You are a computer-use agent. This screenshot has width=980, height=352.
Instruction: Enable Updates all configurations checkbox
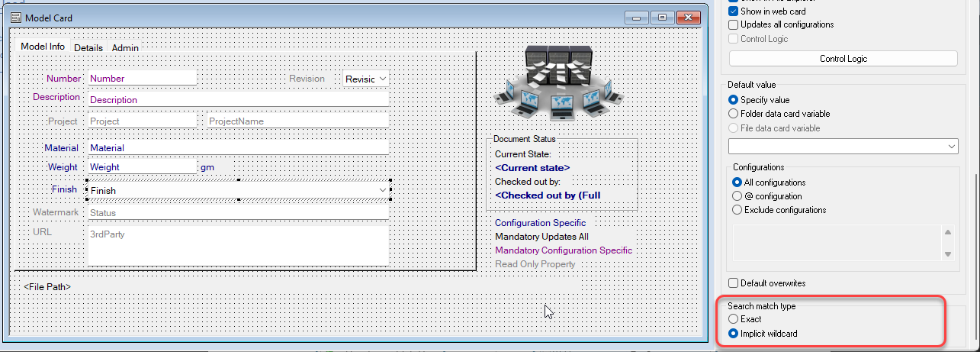(x=734, y=24)
